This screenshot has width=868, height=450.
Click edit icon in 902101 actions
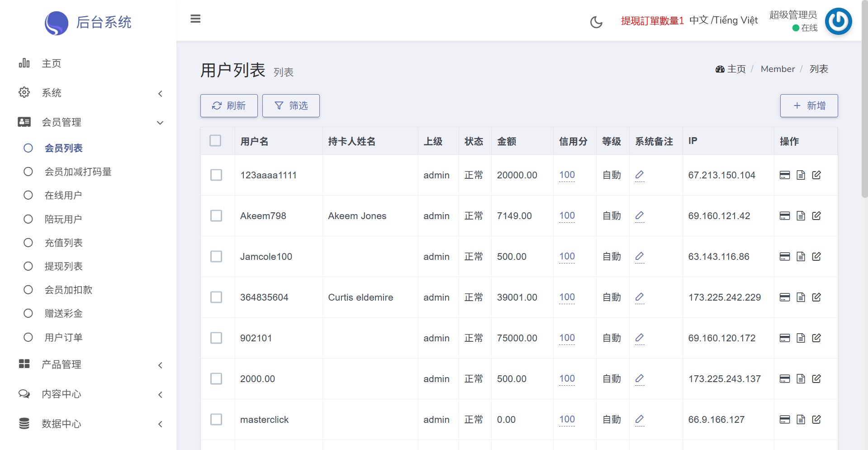click(x=816, y=338)
